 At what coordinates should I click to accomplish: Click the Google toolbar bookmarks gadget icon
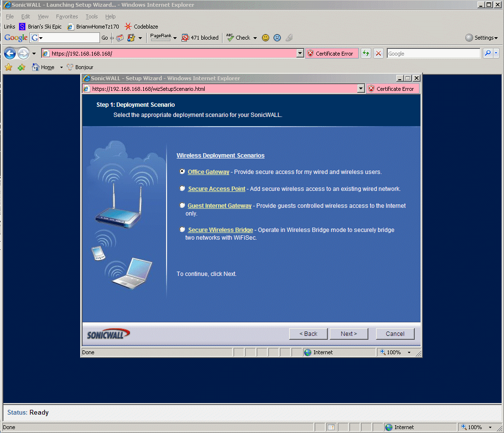pos(131,38)
